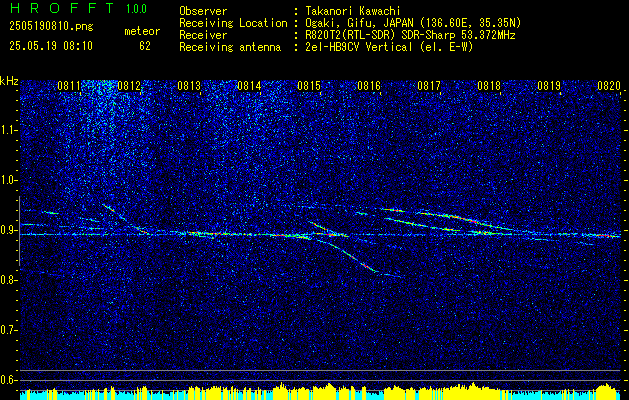The width and height of the screenshot is (629, 400).
Task: Click the version number 1.0.0
Action: point(136,9)
